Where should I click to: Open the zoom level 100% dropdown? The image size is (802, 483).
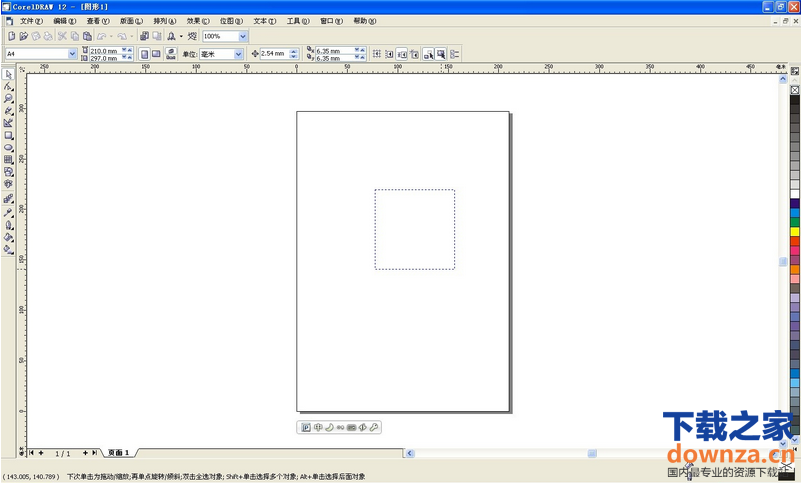pyautogui.click(x=243, y=36)
